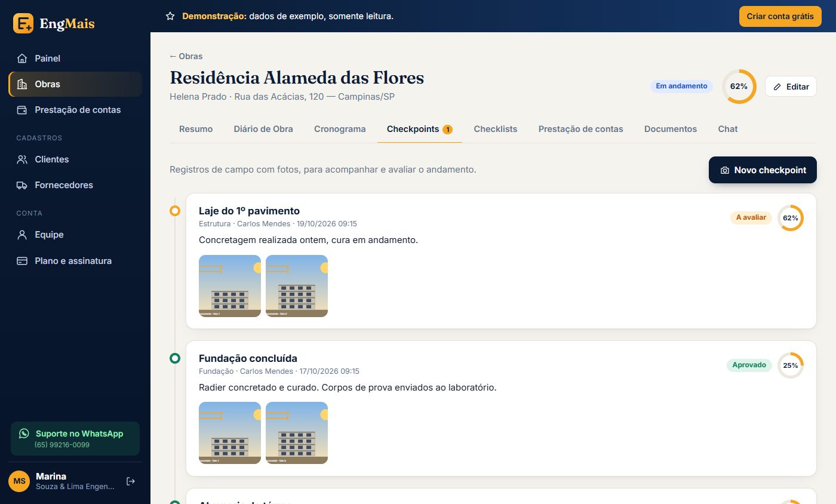Click the Em andamento status badge
Image resolution: width=836 pixels, height=504 pixels.
point(681,86)
